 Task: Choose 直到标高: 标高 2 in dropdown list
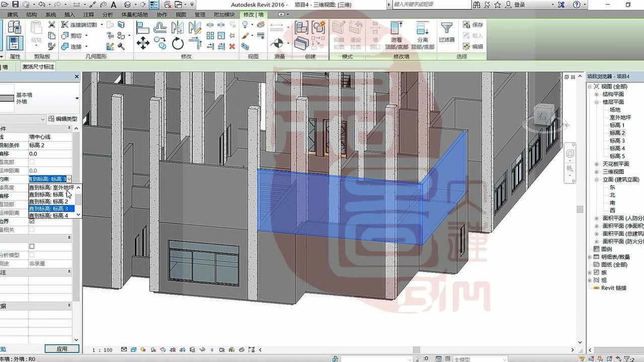[x=51, y=201]
